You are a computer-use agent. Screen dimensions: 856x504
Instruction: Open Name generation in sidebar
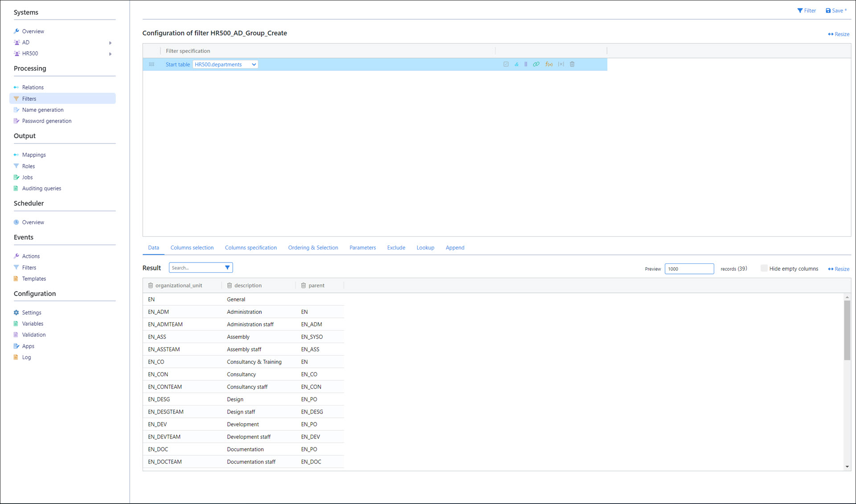[43, 110]
